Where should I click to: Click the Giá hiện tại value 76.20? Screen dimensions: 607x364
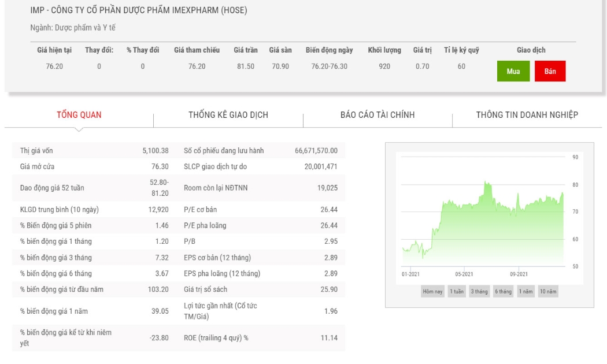tap(54, 66)
